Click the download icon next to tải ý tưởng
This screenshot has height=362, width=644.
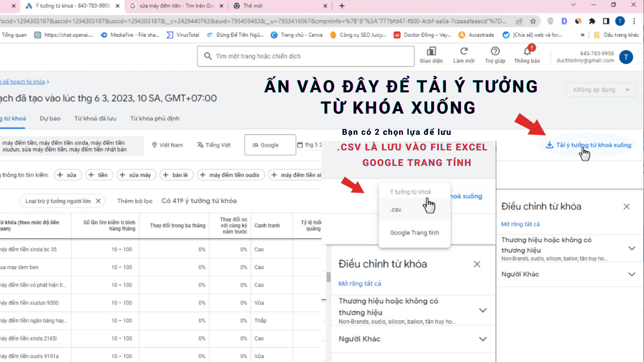click(549, 145)
